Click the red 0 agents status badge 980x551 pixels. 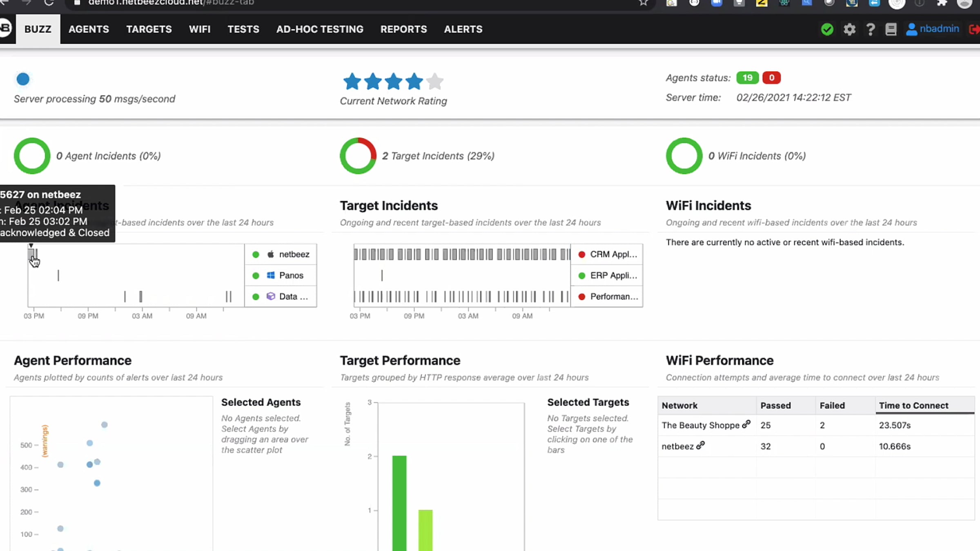point(771,78)
